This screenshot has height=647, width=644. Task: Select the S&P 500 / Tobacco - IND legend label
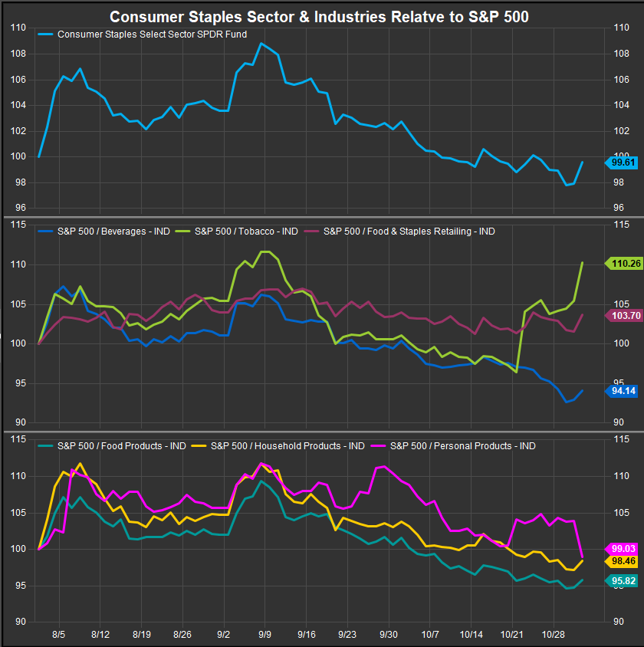246,232
